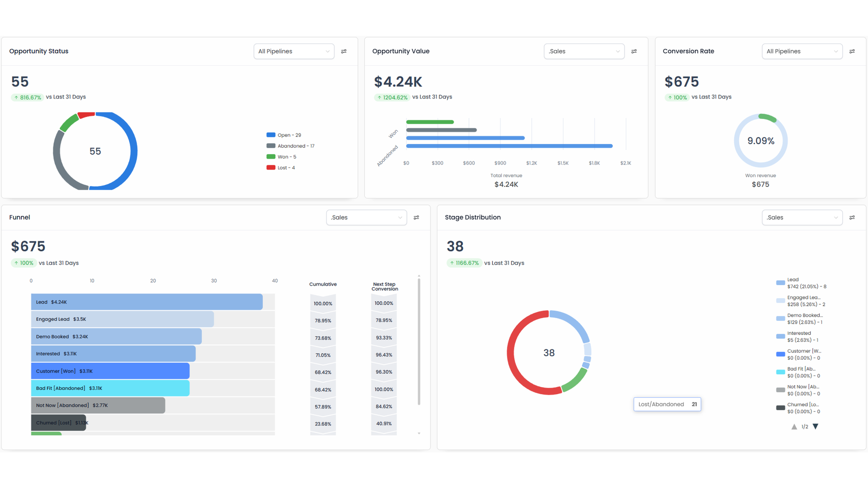
Task: Toggle Lost legend item in status chart
Action: (x=286, y=168)
